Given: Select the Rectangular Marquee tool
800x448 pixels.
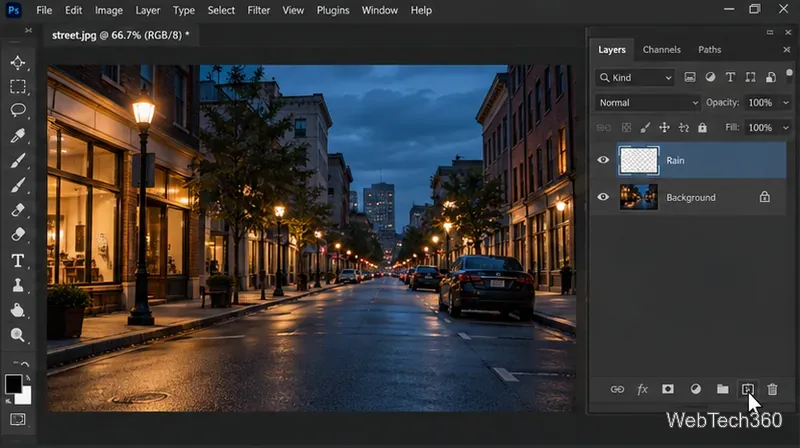Looking at the screenshot, I should pyautogui.click(x=18, y=87).
